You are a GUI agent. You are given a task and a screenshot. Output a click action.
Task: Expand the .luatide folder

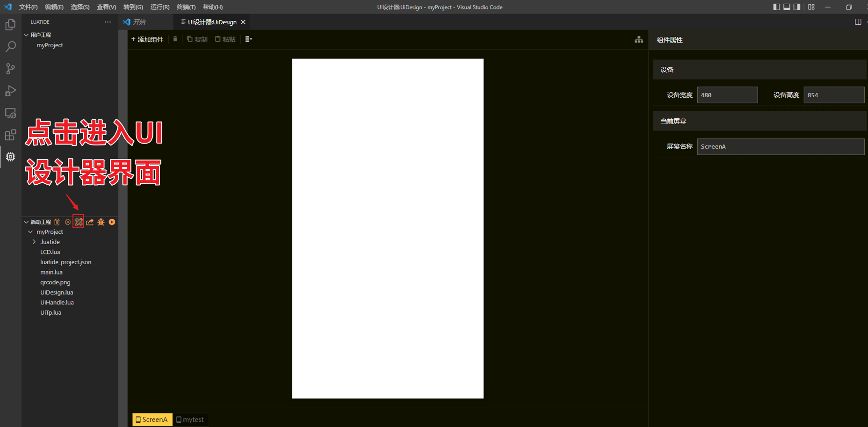pyautogui.click(x=34, y=242)
